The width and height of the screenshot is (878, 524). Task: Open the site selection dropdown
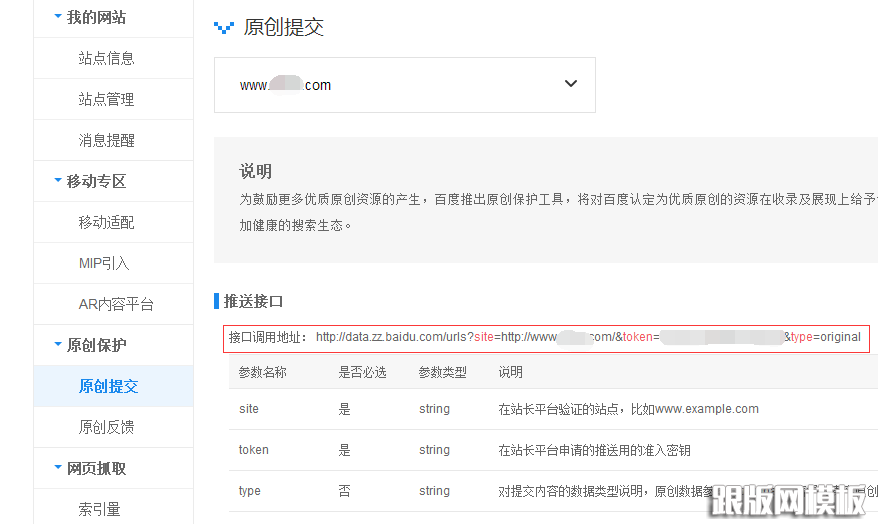click(404, 85)
